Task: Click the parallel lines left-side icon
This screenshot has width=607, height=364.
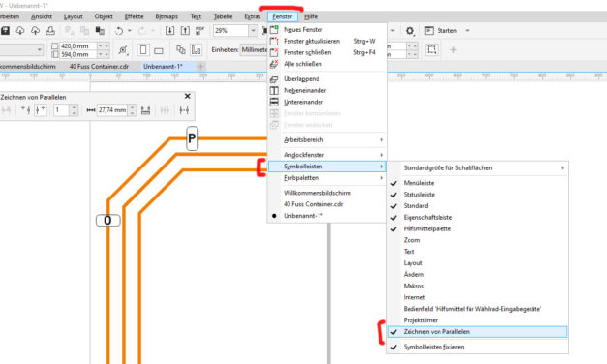Action: point(25,110)
